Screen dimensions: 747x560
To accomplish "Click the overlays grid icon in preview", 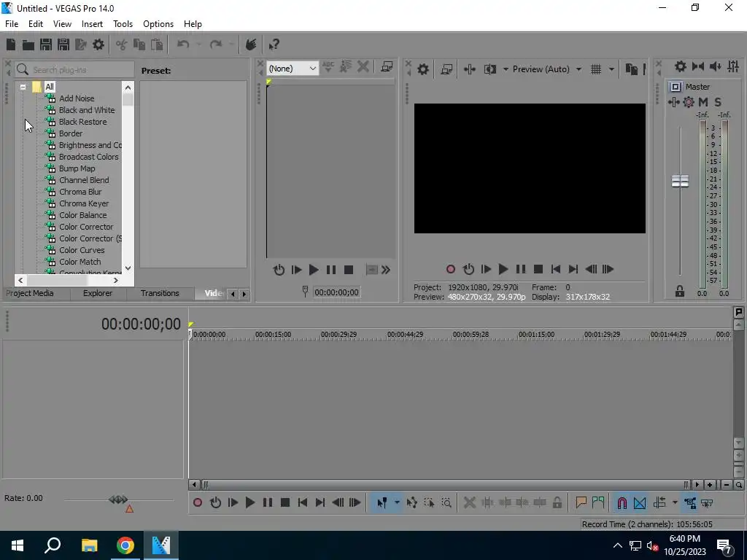I will 596,69.
